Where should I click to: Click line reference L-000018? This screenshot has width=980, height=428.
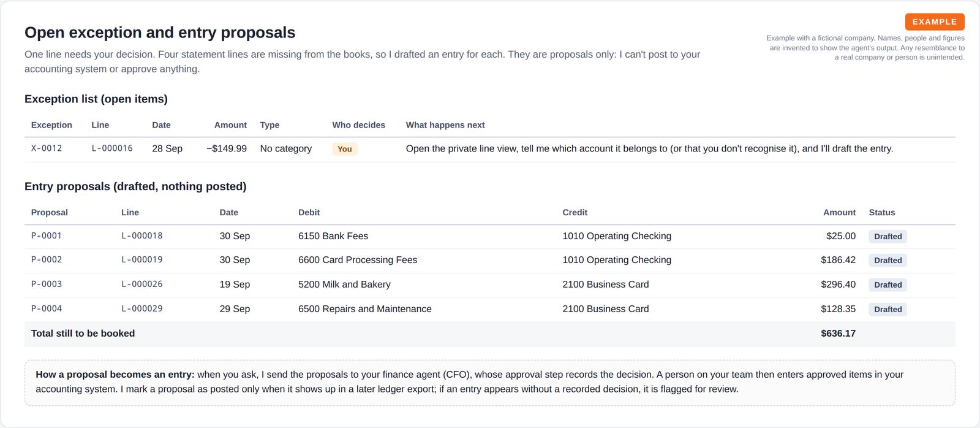click(142, 235)
